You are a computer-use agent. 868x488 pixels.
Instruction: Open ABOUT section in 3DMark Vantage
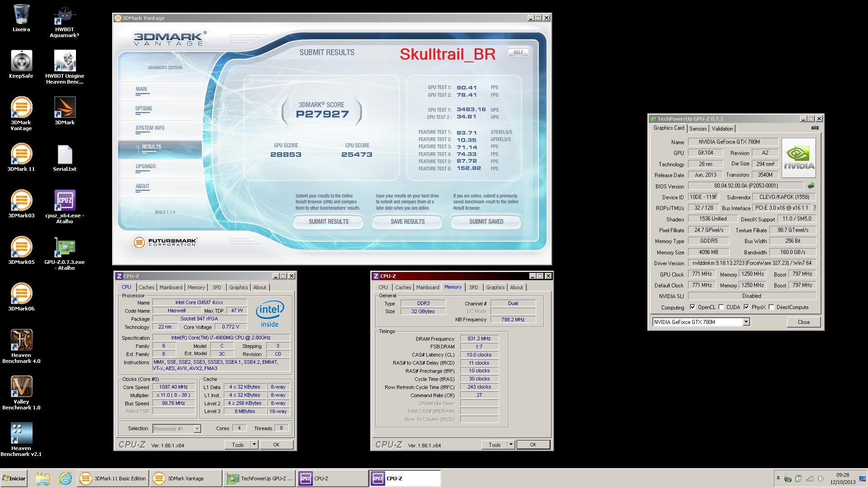(142, 186)
